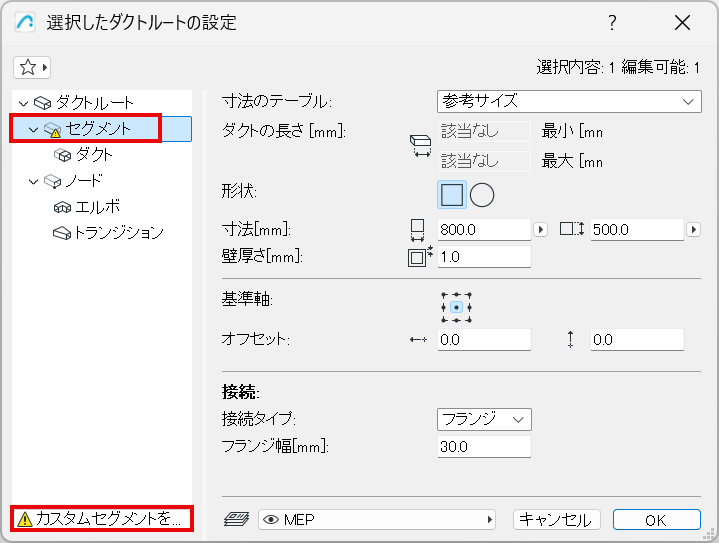Screen dimensions: 719x543
Task: Click the vertical offset arrow icon
Action: (x=570, y=339)
